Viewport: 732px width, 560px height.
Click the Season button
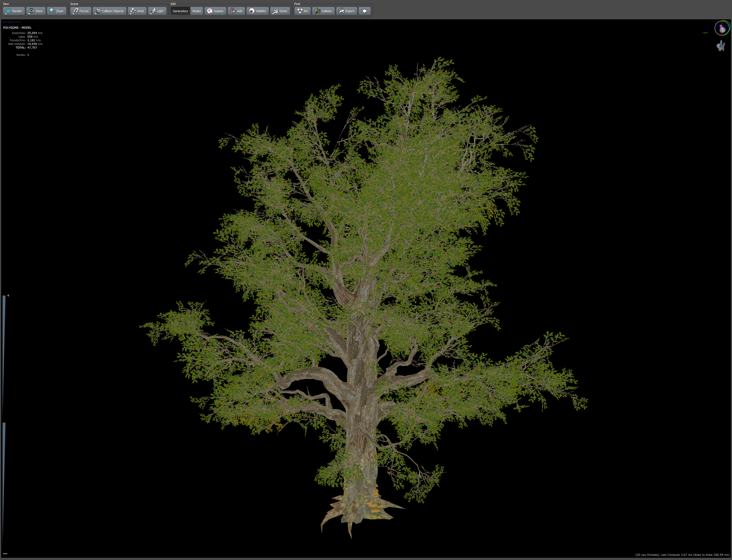tap(215, 11)
